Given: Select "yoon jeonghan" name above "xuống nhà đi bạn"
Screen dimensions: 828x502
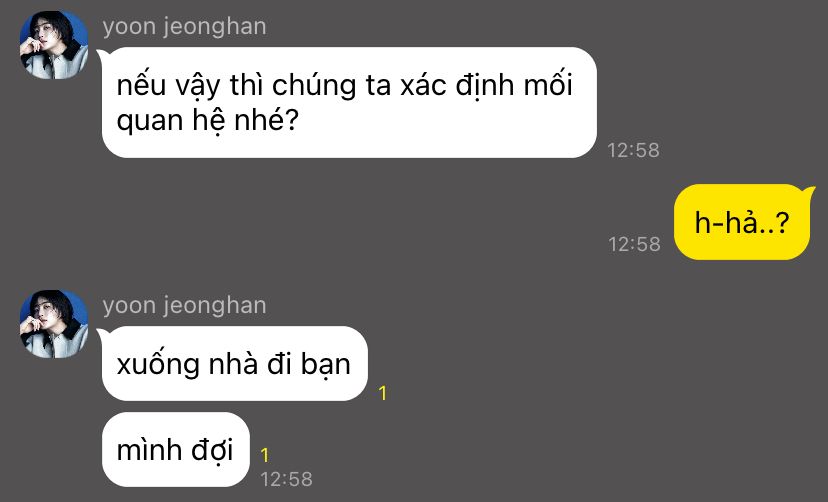Looking at the screenshot, I should pos(184,306).
